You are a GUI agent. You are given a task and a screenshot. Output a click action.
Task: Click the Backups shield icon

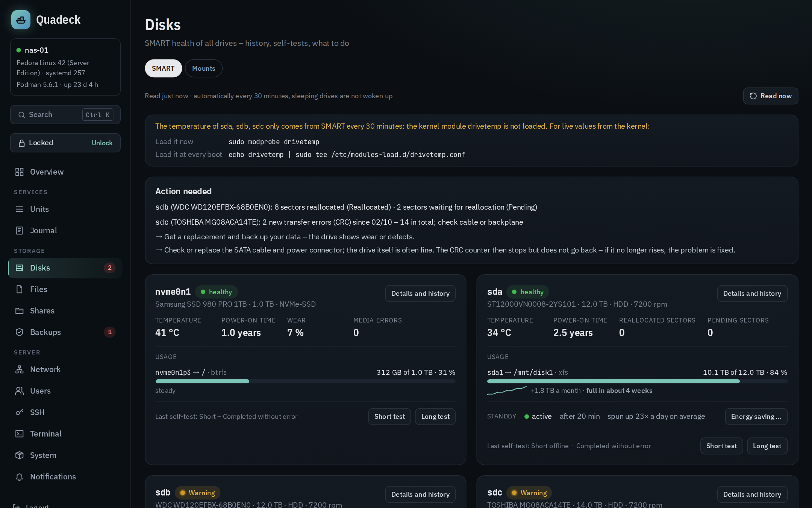[20, 332]
